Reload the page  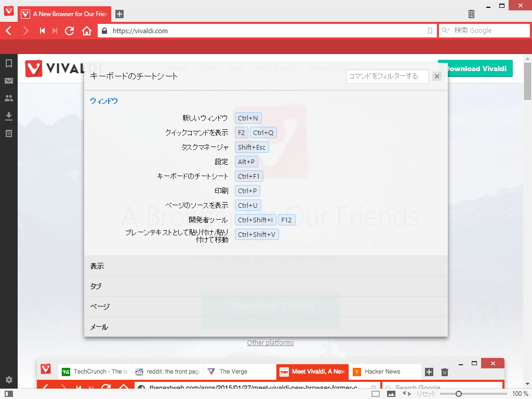click(x=70, y=31)
